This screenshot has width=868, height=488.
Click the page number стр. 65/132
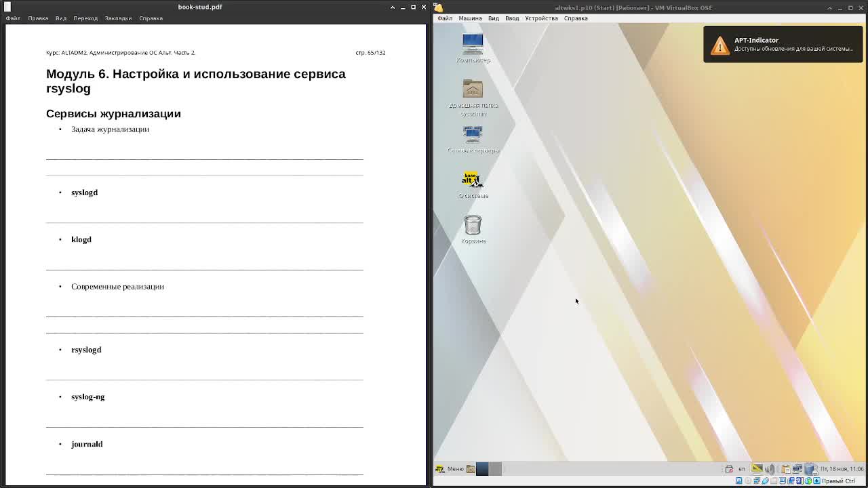pyautogui.click(x=370, y=52)
